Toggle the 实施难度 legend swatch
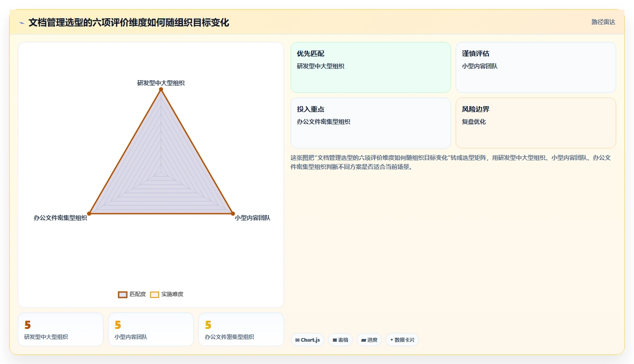634x364 pixels. [155, 295]
